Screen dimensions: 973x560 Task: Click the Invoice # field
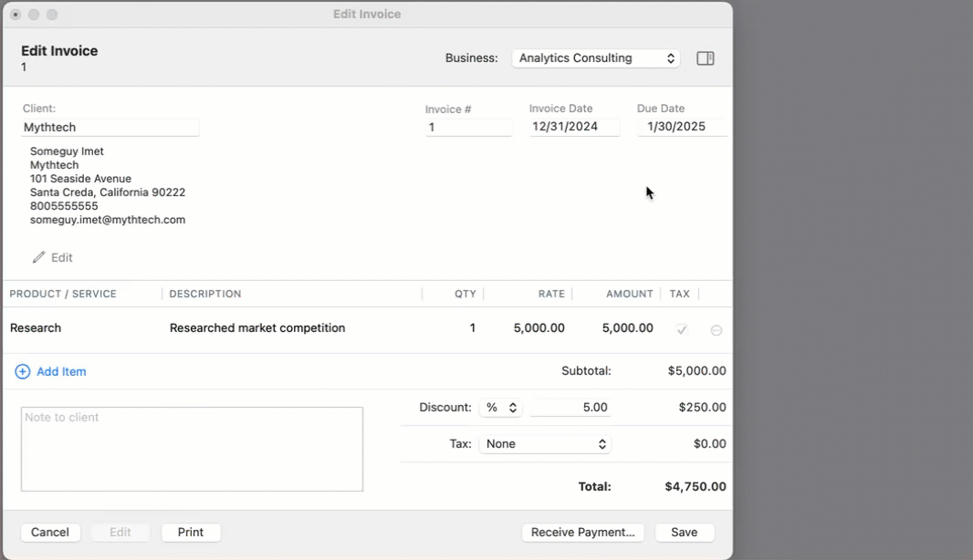click(x=468, y=127)
